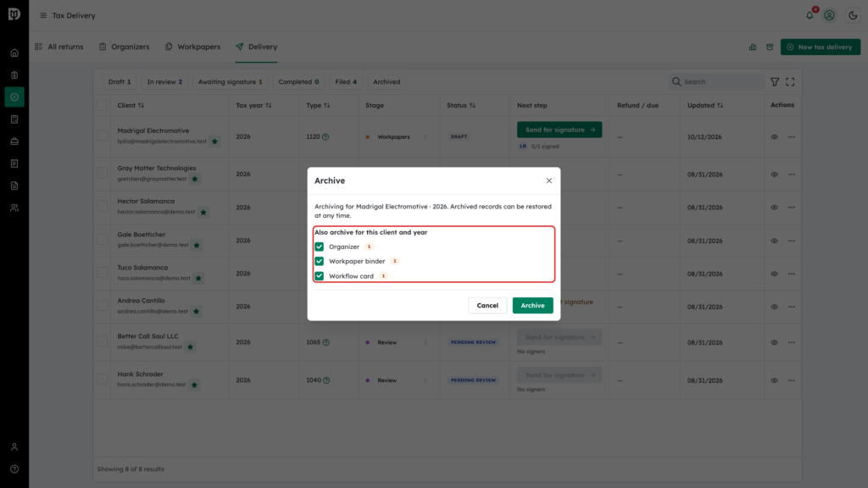The width and height of the screenshot is (868, 488).
Task: Close the Archive dialog with X
Action: coord(549,181)
